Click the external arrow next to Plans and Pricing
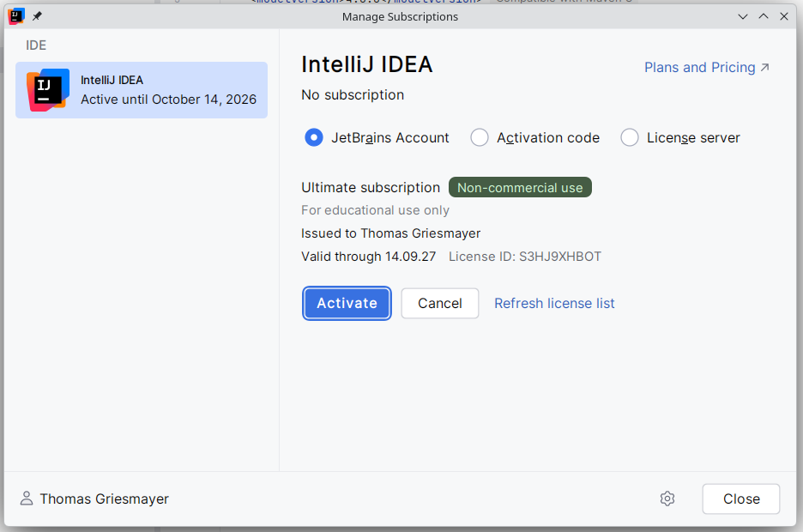Screen dimensions: 803x532 click(x=764, y=67)
